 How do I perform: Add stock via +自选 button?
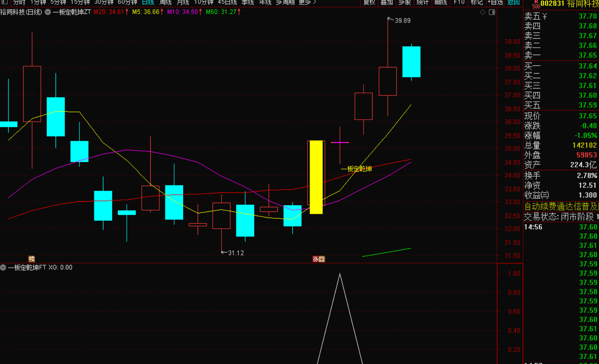click(495, 2)
